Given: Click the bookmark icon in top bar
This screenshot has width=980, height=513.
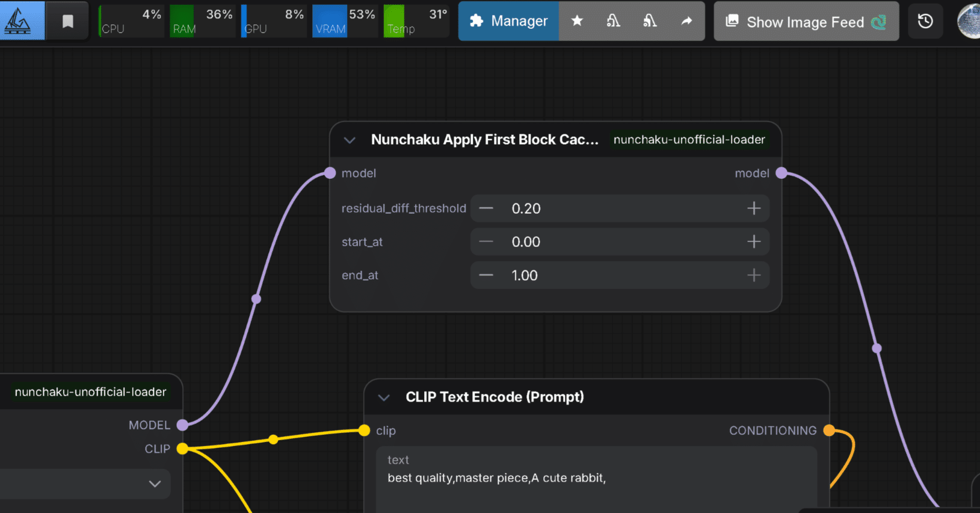Looking at the screenshot, I should (x=68, y=22).
